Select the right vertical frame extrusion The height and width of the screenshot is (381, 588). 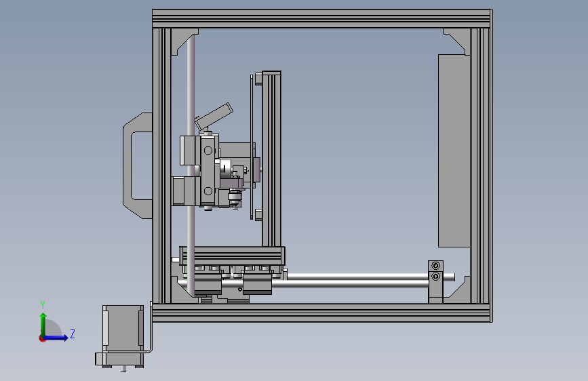480,165
